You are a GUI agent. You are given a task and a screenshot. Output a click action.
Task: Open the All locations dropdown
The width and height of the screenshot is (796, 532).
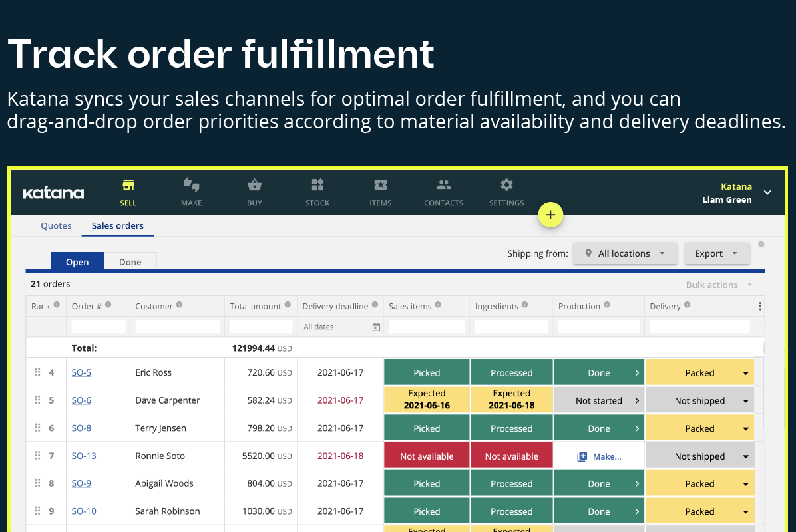pos(625,253)
